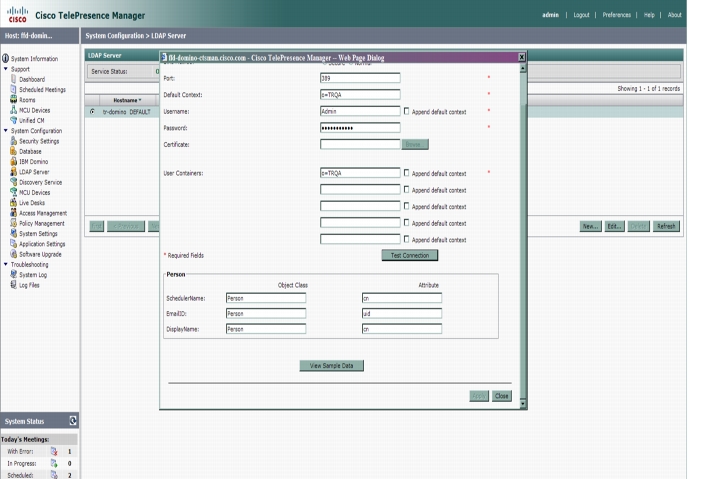Click the Software Upgrade icon
This screenshot has height=479, width=701.
(13, 254)
